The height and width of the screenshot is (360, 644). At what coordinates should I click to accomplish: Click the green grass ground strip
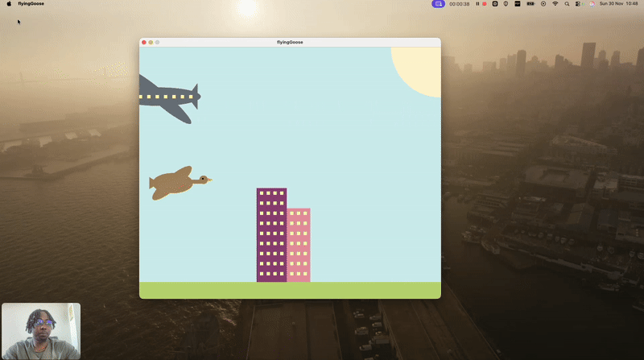pos(290,290)
